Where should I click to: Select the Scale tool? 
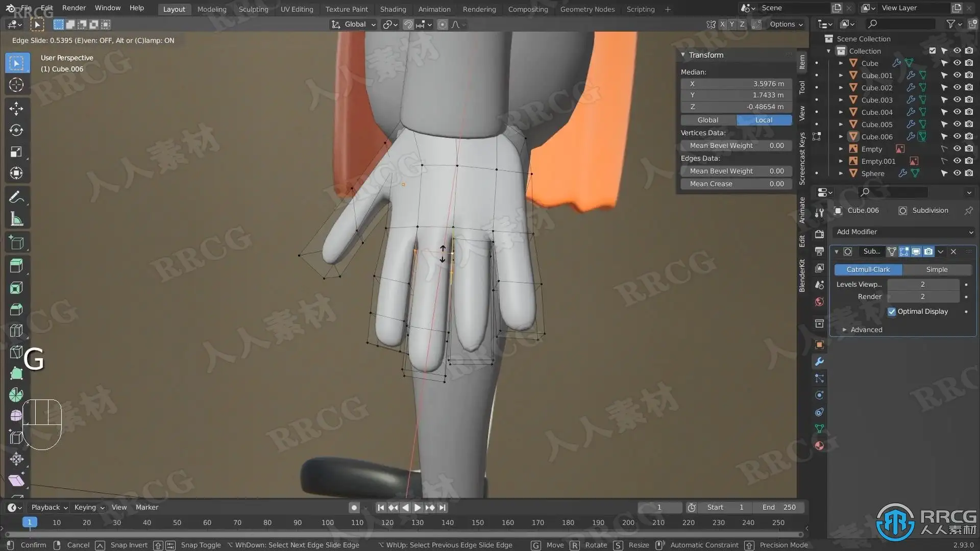click(x=16, y=152)
